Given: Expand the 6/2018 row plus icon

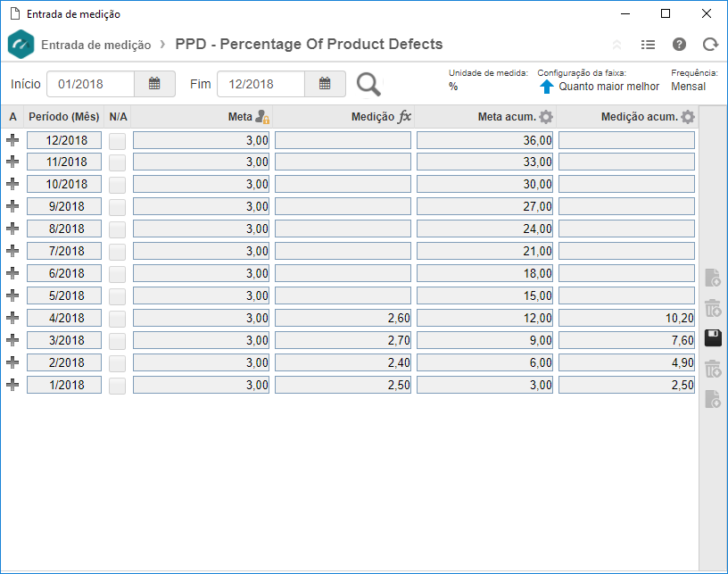Looking at the screenshot, I should coord(12,273).
